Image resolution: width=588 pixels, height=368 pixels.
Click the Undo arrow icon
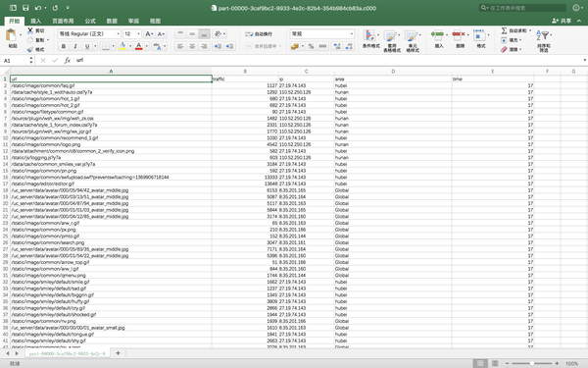(38, 8)
